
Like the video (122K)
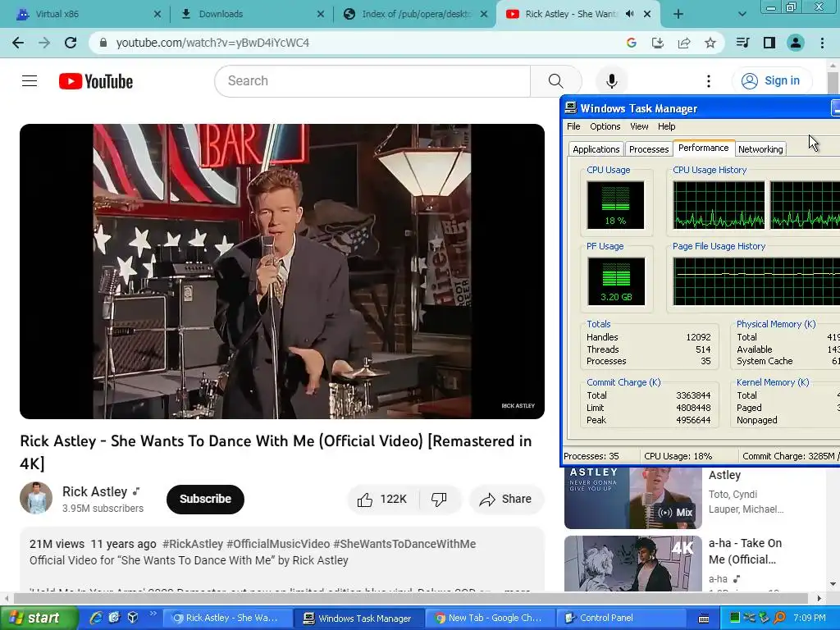point(384,500)
